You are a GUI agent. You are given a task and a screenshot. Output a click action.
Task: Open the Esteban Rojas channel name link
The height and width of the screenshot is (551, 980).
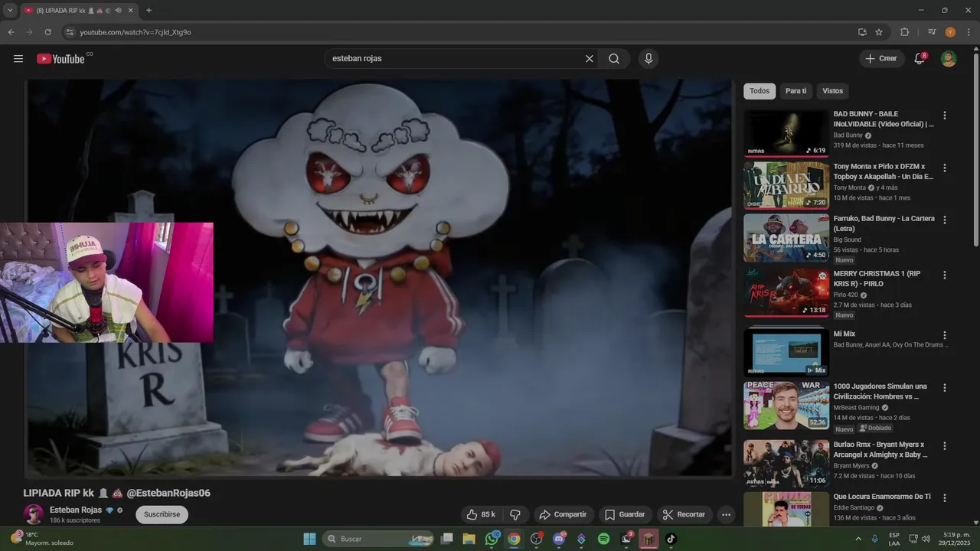point(76,510)
